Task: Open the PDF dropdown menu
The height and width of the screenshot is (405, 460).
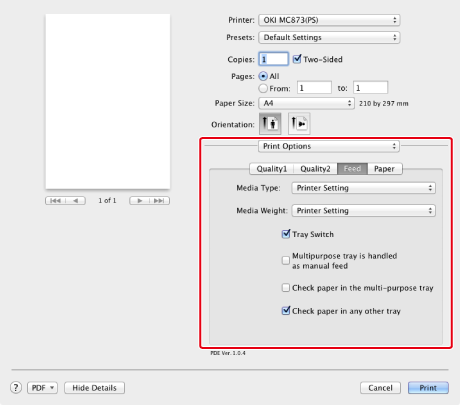Action: click(42, 388)
